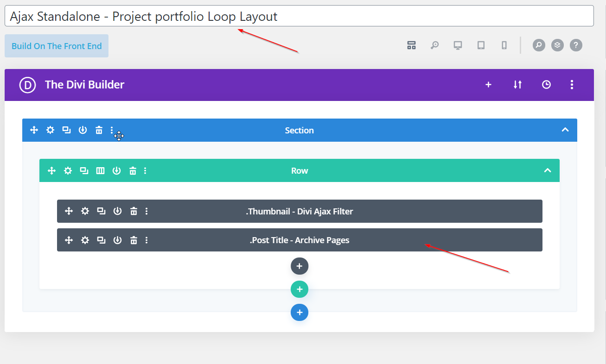This screenshot has height=364, width=606.
Task: Open Section three-dot more options
Action: click(112, 130)
